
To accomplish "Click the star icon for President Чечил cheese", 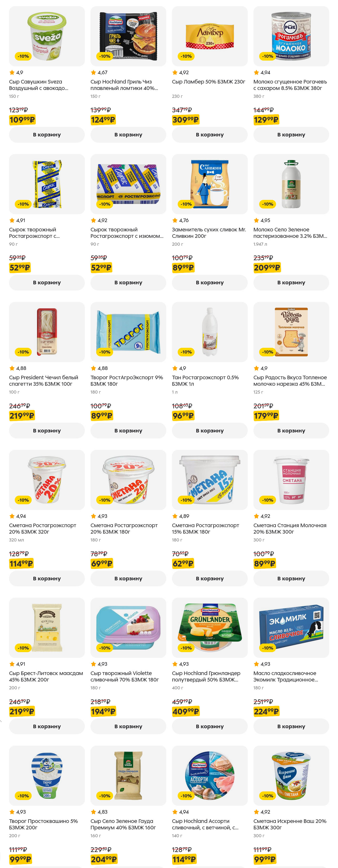I will coord(12,368).
